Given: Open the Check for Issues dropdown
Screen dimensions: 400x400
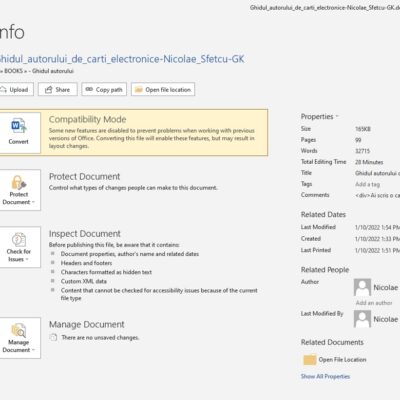Looking at the screenshot, I should coord(20,247).
